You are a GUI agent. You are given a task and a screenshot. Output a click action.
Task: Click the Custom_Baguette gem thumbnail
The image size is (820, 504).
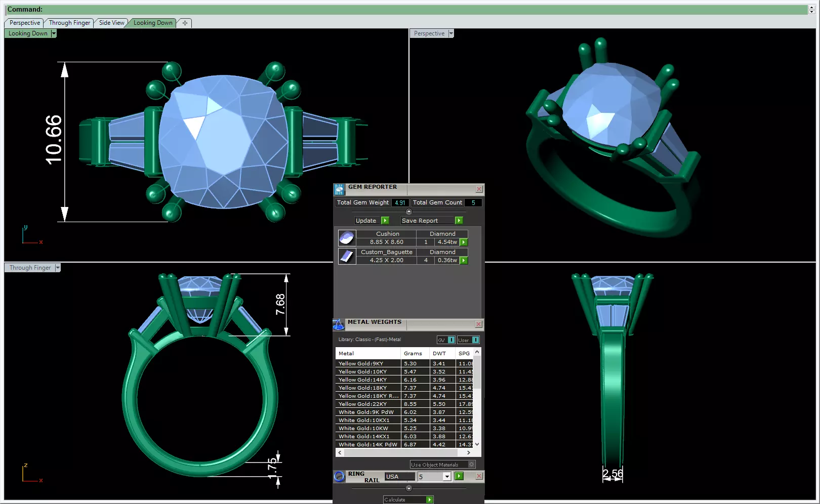pyautogui.click(x=347, y=256)
